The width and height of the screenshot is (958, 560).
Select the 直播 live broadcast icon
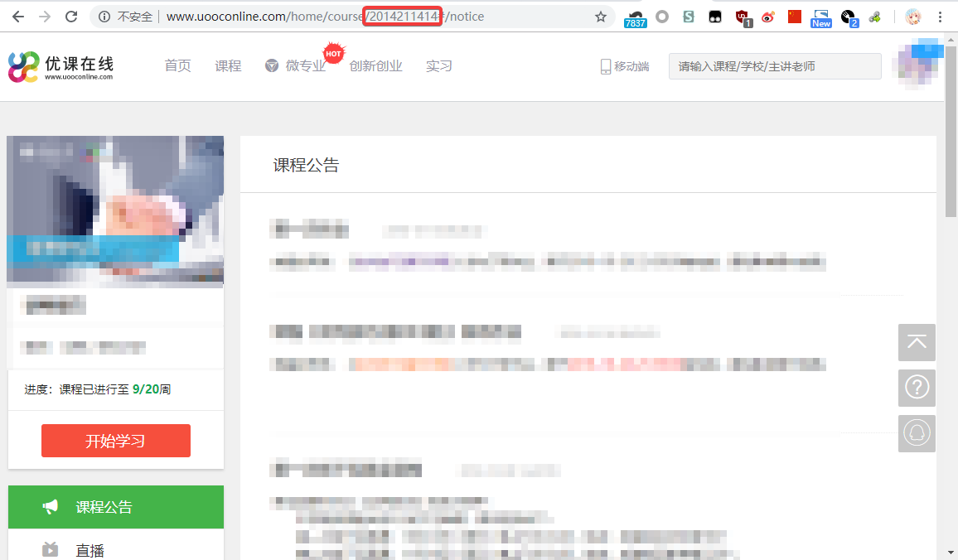(x=51, y=548)
